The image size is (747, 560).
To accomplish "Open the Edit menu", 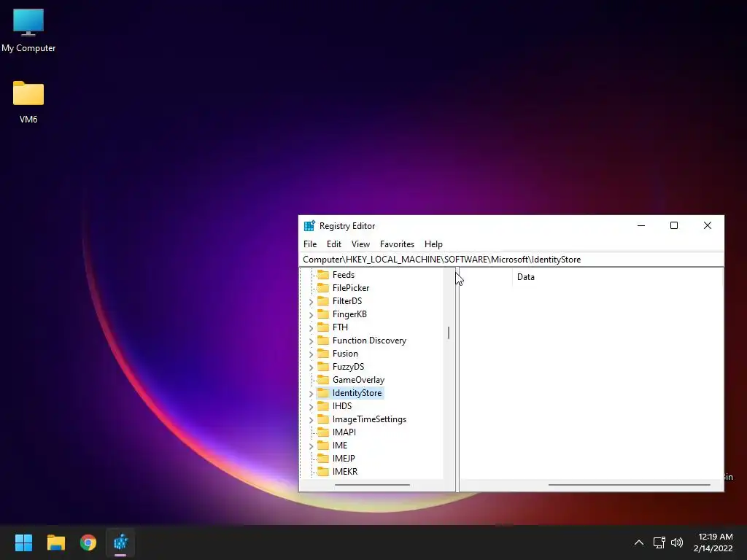I will pyautogui.click(x=334, y=244).
